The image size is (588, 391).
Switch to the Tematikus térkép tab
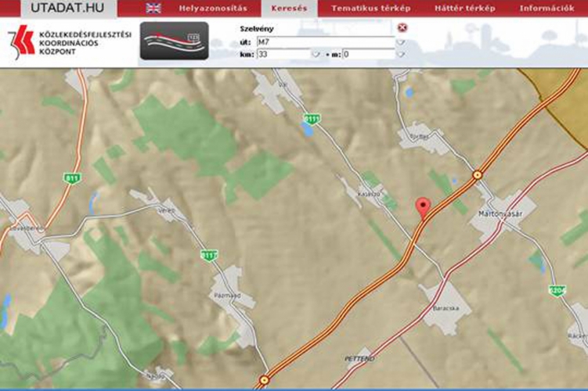click(x=362, y=9)
